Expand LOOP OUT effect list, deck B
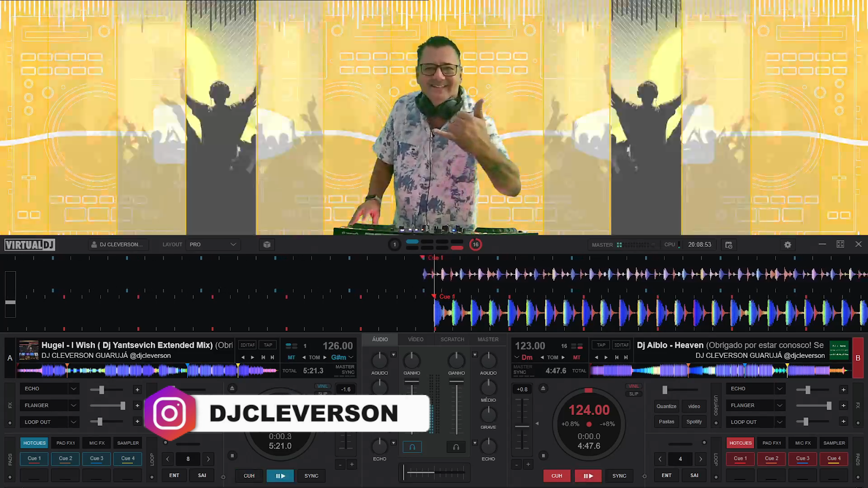The height and width of the screenshot is (488, 868). 780,422
